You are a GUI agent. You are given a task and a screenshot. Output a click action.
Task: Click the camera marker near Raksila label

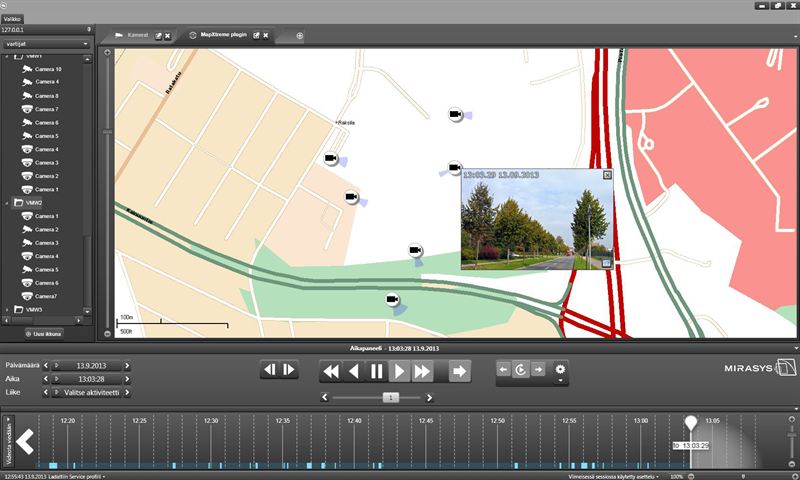point(331,159)
